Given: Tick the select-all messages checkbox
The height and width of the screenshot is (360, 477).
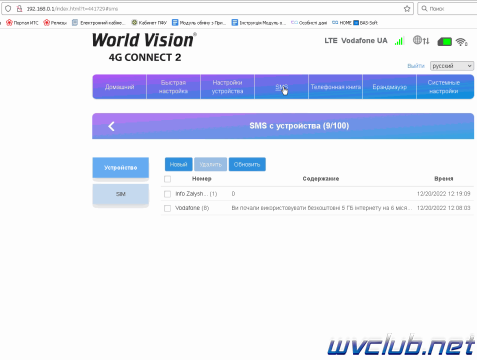Looking at the screenshot, I should coord(167,179).
